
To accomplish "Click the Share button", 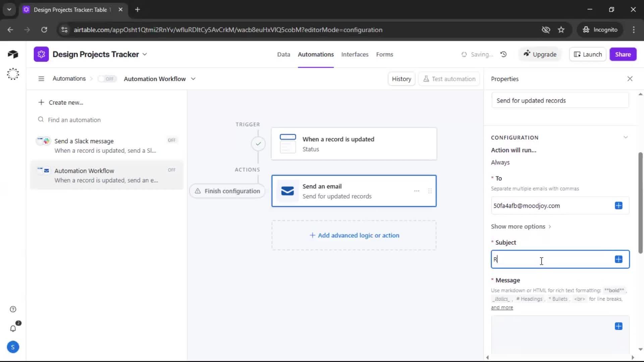I will (623, 54).
